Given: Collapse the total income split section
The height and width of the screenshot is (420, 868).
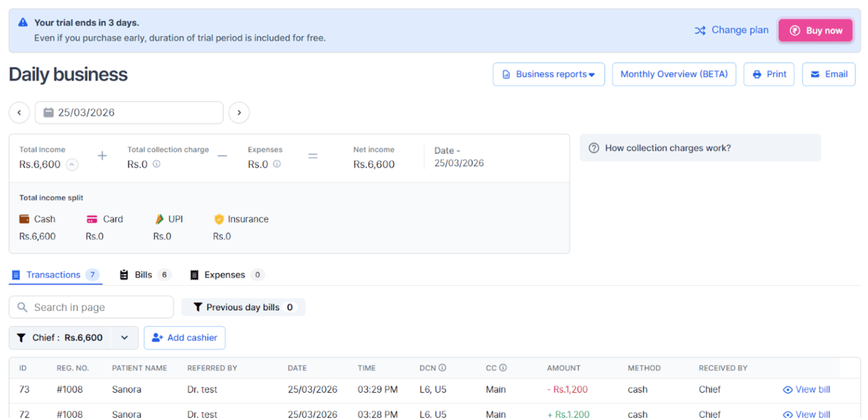Looking at the screenshot, I should click(x=72, y=164).
